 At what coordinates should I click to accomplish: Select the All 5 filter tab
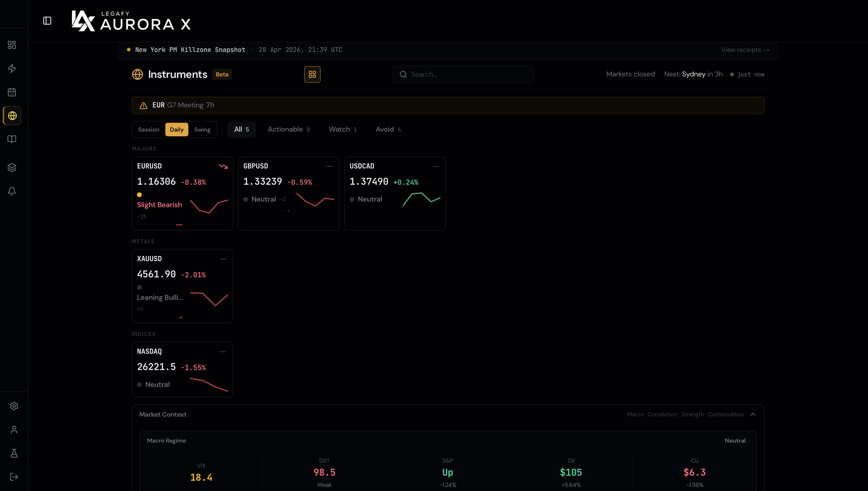(x=242, y=130)
